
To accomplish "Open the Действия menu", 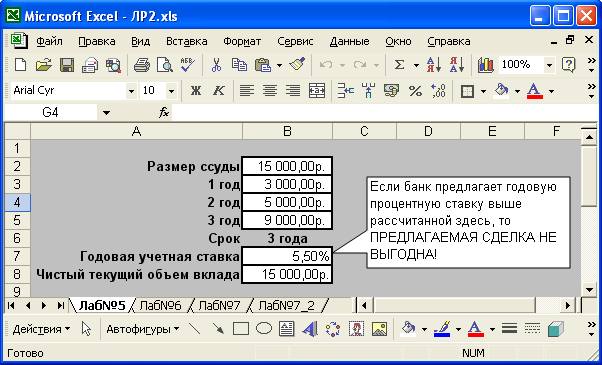I will pyautogui.click(x=41, y=329).
